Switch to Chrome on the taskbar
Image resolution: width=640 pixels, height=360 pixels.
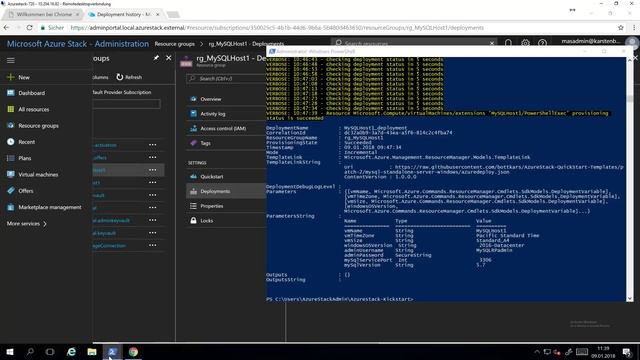133,352
